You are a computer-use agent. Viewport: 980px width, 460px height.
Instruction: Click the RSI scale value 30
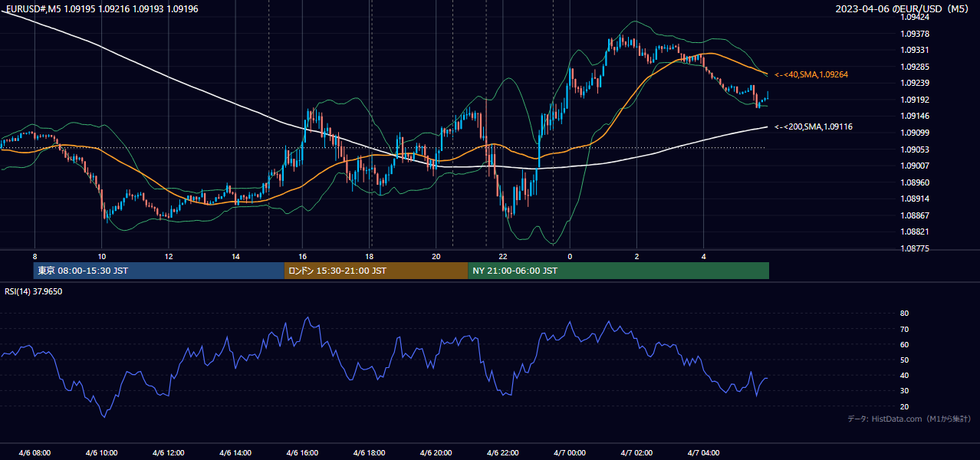[x=905, y=391]
